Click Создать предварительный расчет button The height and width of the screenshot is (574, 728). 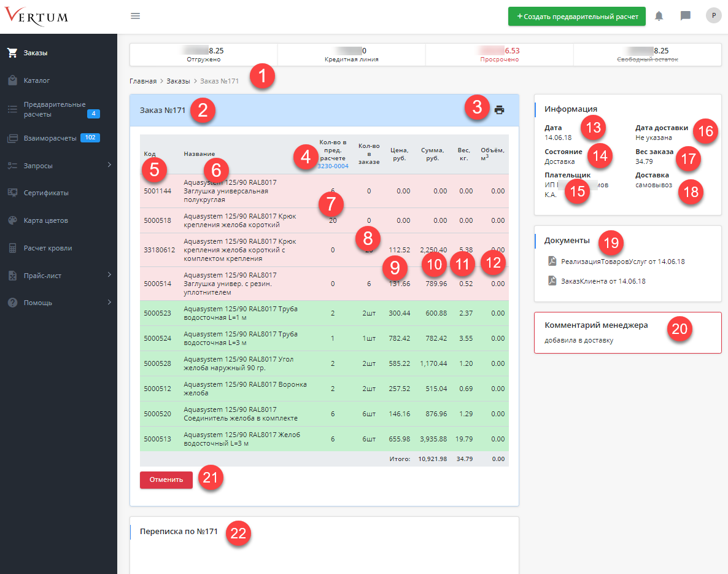[x=576, y=16]
